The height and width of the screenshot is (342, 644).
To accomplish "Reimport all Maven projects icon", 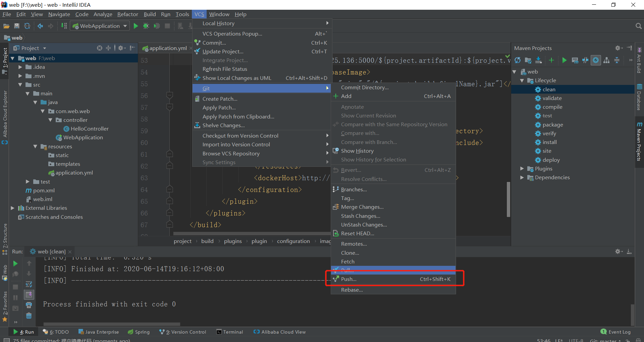I will [x=518, y=60].
